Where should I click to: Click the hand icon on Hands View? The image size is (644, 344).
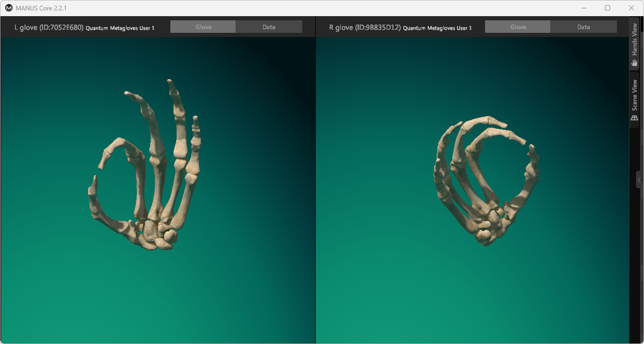(x=635, y=63)
